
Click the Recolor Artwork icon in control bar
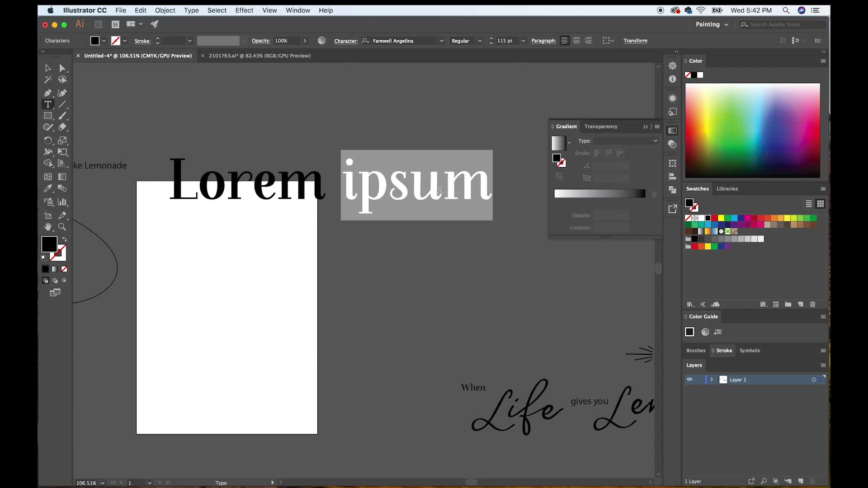(321, 41)
